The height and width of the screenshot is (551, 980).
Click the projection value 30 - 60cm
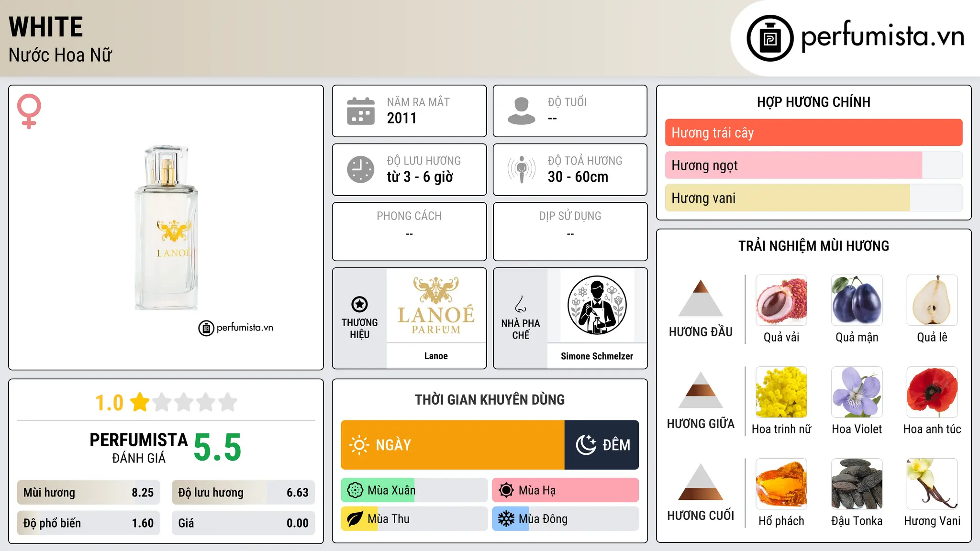(x=578, y=176)
